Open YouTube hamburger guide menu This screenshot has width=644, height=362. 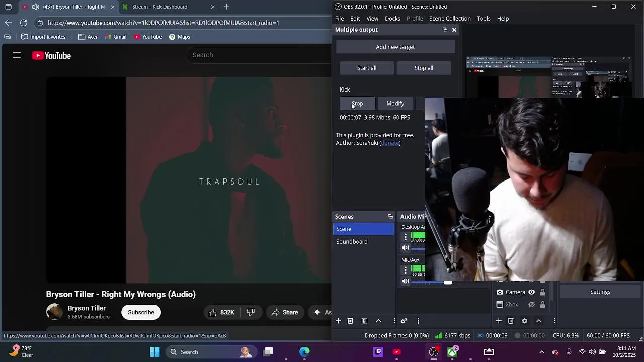point(17,55)
